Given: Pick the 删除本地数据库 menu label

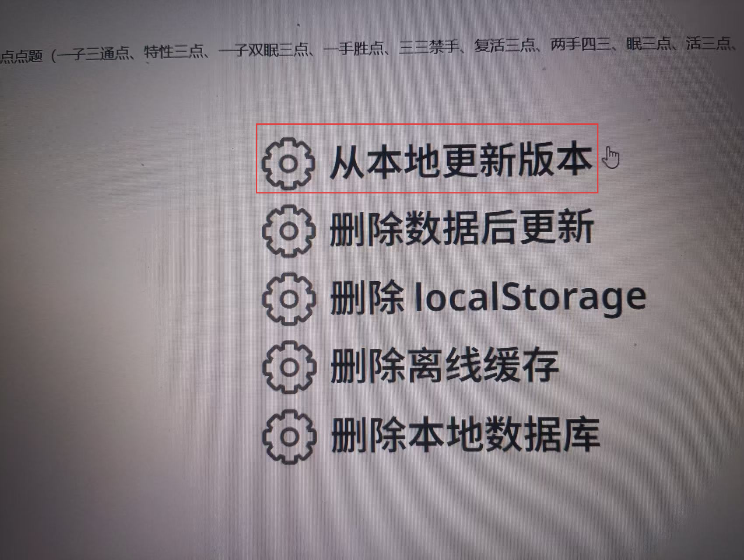Looking at the screenshot, I should point(465,434).
